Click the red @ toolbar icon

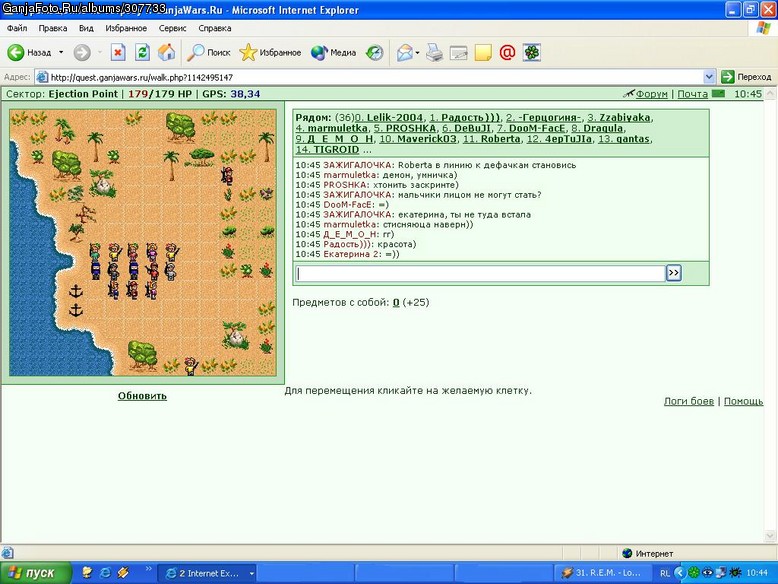(507, 52)
